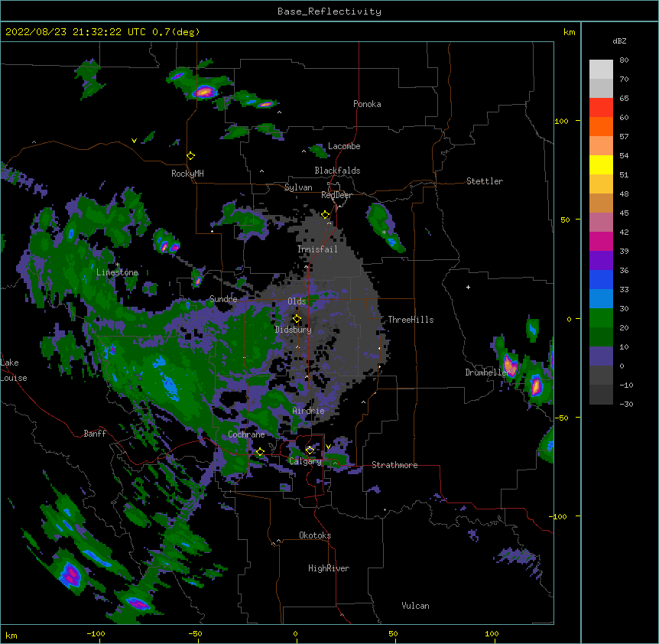The height and width of the screenshot is (644, 659).
Task: Click the dark gray -30 to -10 swatch
Action: point(601,395)
